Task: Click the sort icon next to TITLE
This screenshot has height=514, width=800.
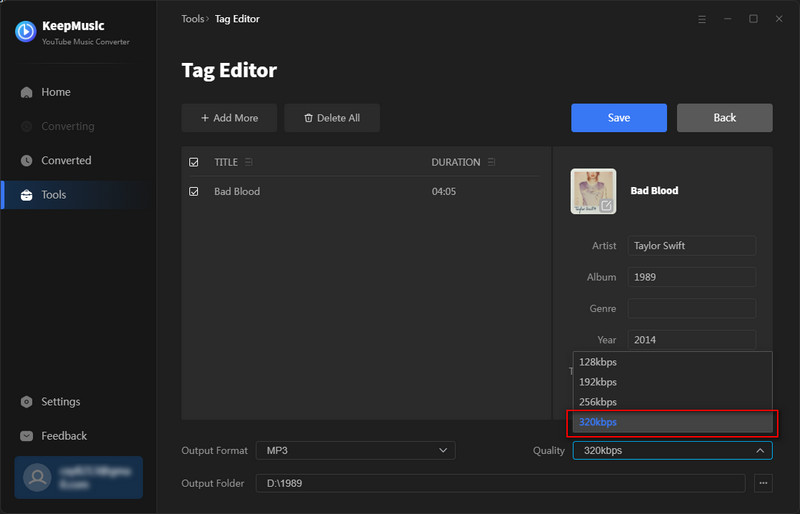Action: (x=248, y=162)
